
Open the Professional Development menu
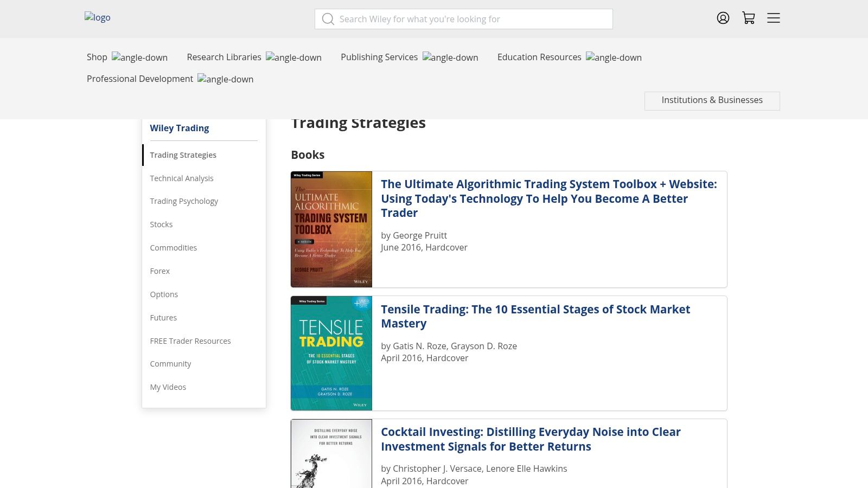click(140, 79)
